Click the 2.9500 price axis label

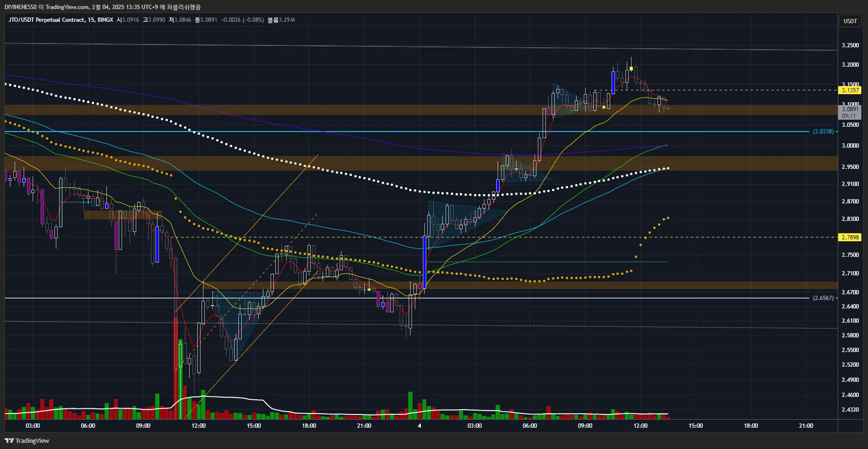pos(850,167)
